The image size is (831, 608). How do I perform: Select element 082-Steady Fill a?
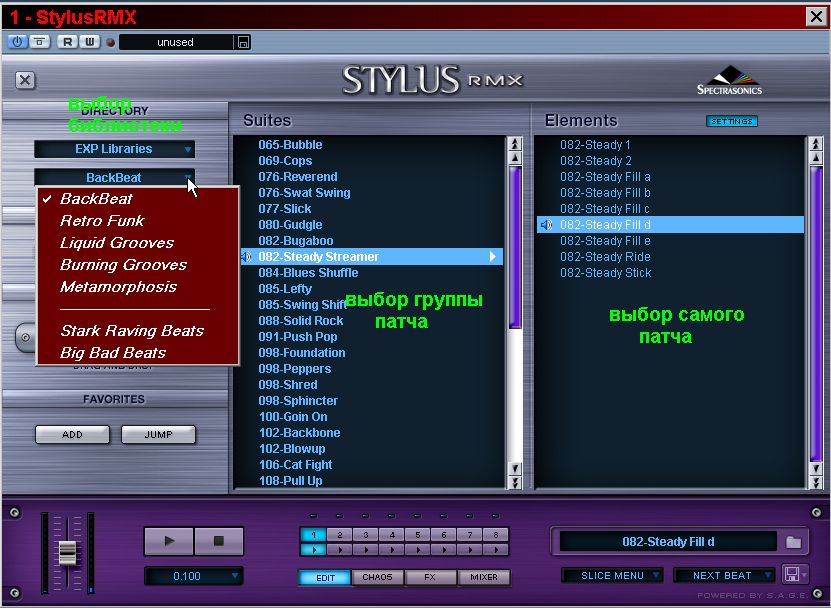click(x=605, y=177)
